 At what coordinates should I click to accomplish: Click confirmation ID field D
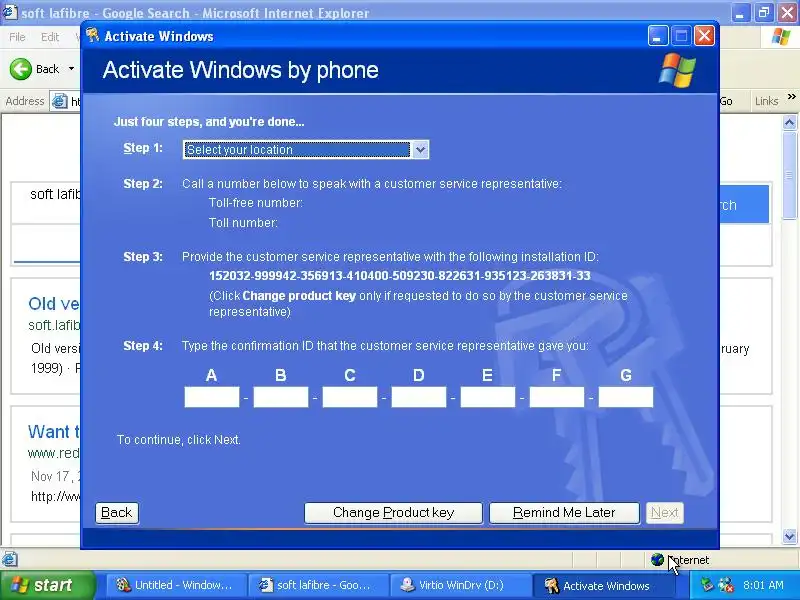tap(418, 397)
